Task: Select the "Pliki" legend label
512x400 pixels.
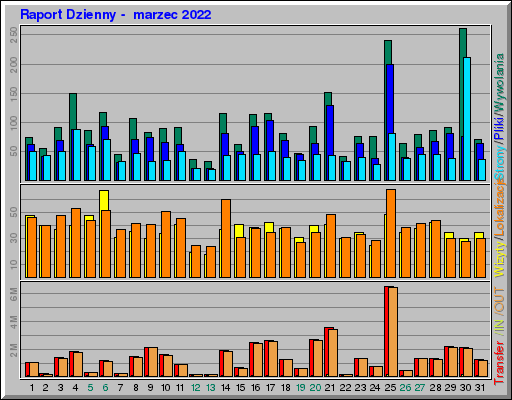Action: (500, 129)
